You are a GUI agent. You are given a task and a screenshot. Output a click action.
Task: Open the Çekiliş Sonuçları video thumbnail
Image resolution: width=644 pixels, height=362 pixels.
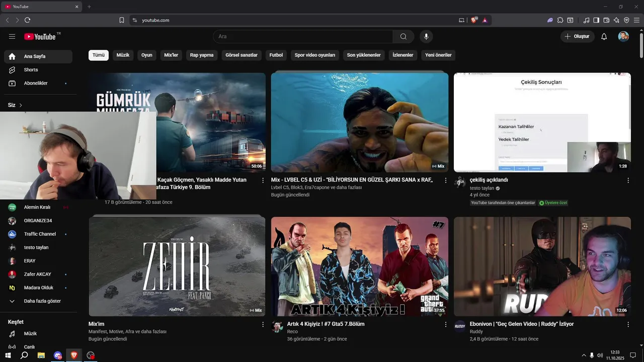coord(542,123)
